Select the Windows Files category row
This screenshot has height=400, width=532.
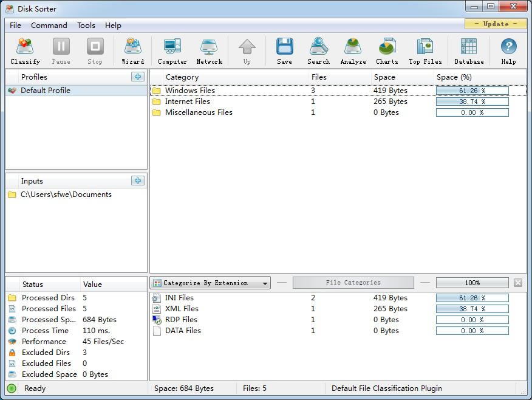(x=338, y=91)
